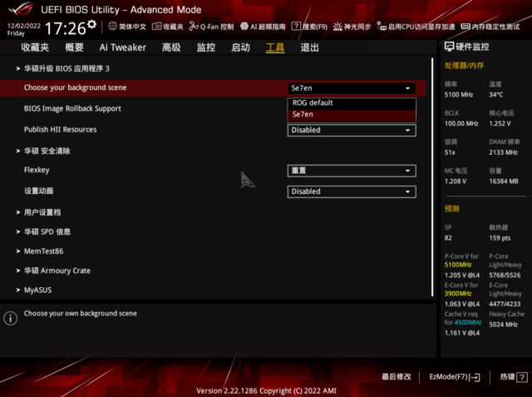Screen dimensions: 532x397
Task: Open Q-Fan 控制 fan control
Action: (x=194, y=27)
